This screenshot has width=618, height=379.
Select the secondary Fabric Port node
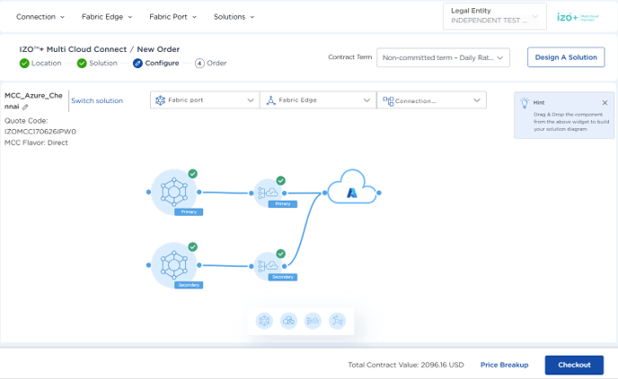174,265
